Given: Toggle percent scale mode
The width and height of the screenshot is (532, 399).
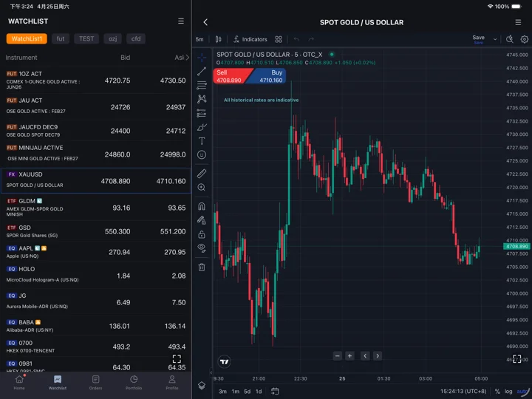Looking at the screenshot, I should [497, 391].
